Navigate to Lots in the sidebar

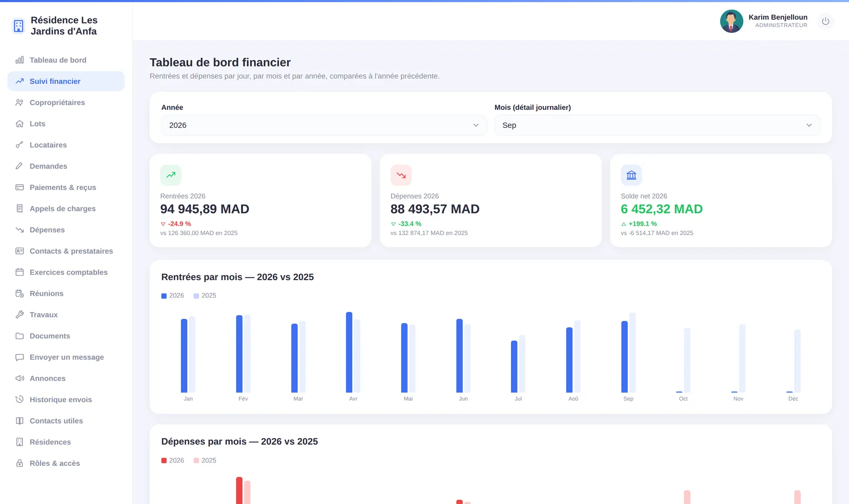(x=66, y=124)
